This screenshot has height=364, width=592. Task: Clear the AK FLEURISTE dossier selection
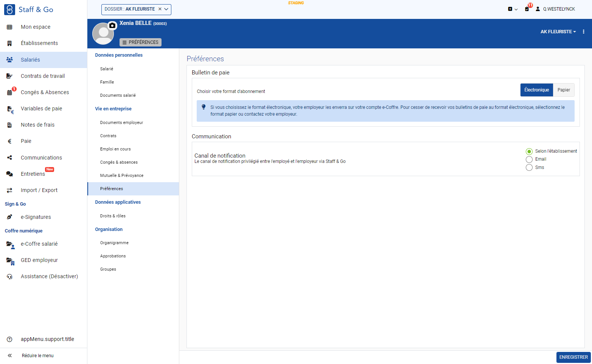click(x=160, y=9)
